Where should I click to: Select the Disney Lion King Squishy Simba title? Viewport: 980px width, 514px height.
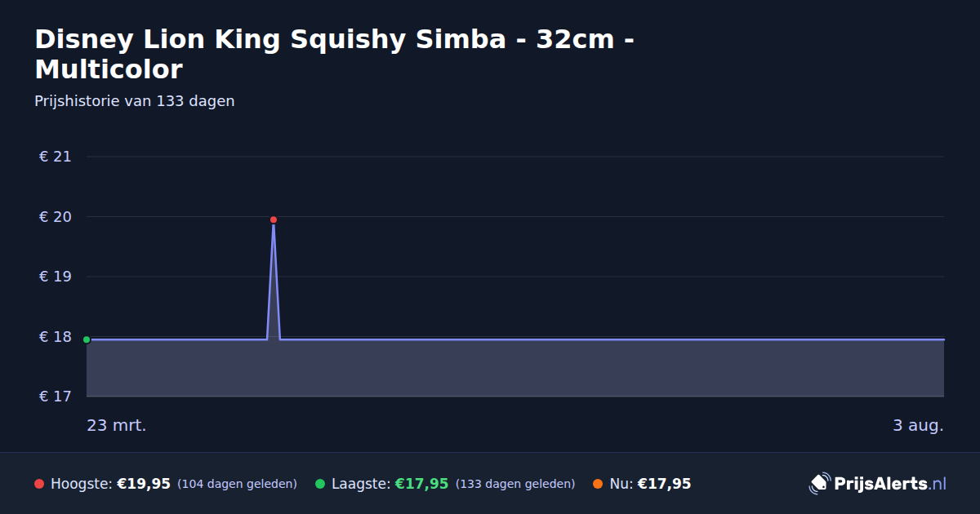335,54
